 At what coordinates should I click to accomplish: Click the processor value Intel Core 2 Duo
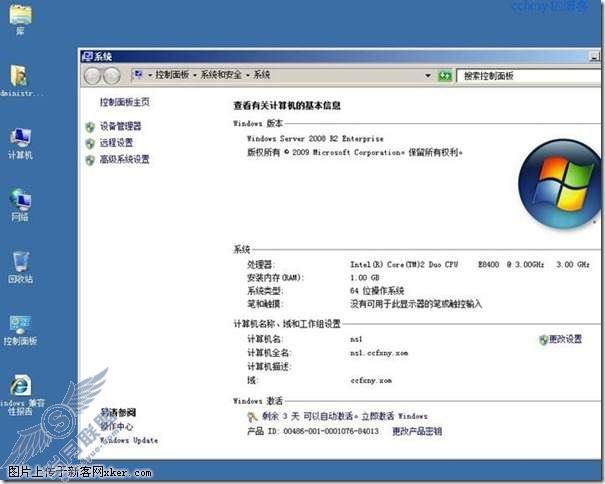click(470, 265)
